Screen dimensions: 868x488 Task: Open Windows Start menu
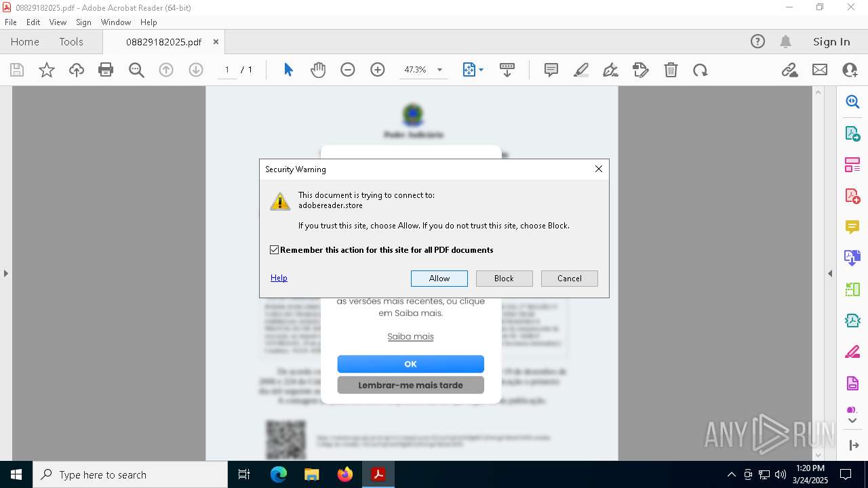pyautogui.click(x=16, y=474)
